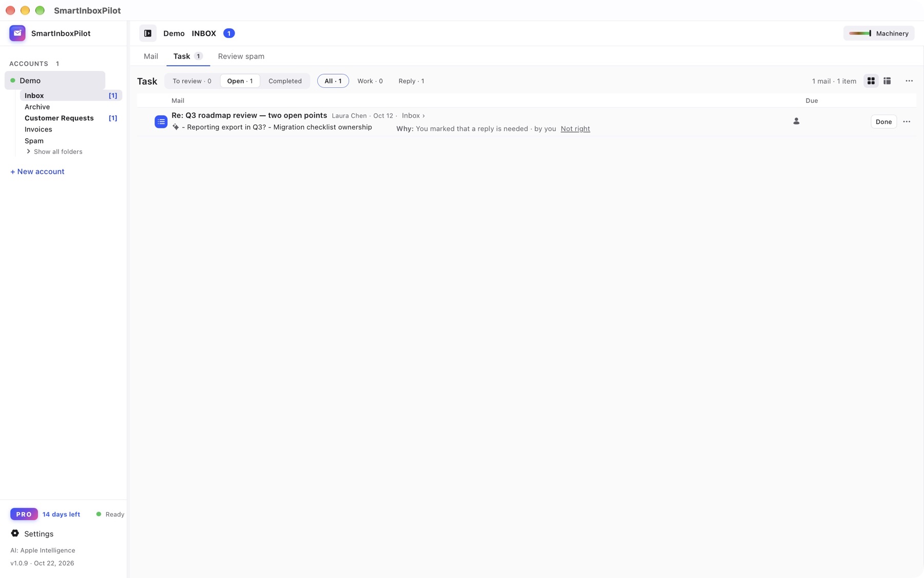
Task: Click the Reporting export summary text
Action: click(277, 127)
